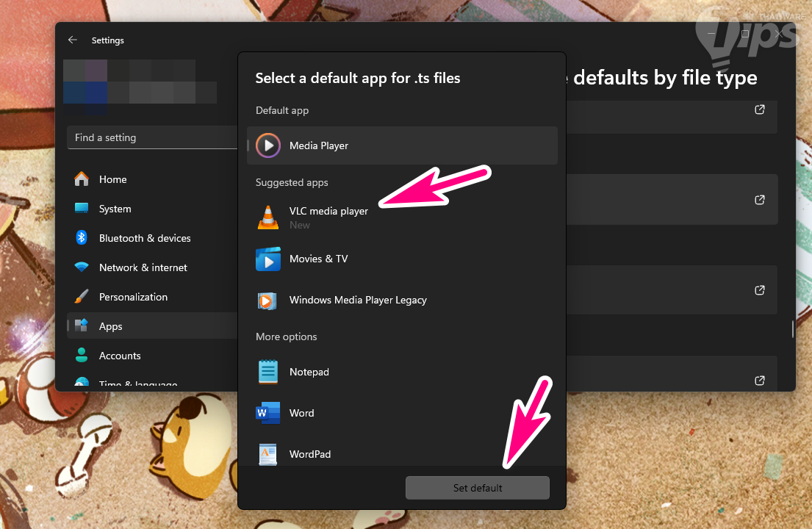The width and height of the screenshot is (812, 529).
Task: Click the Home icon in the sidebar
Action: pyautogui.click(x=82, y=179)
